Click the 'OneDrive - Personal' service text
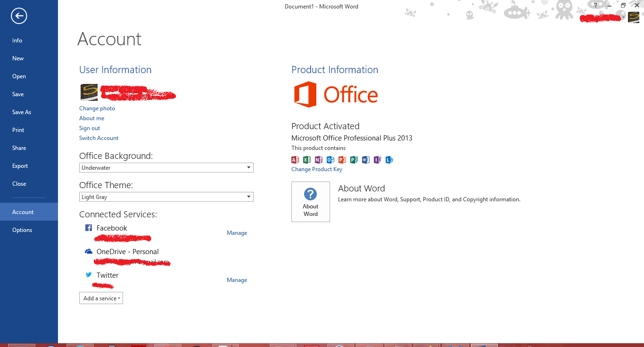 [x=128, y=252]
